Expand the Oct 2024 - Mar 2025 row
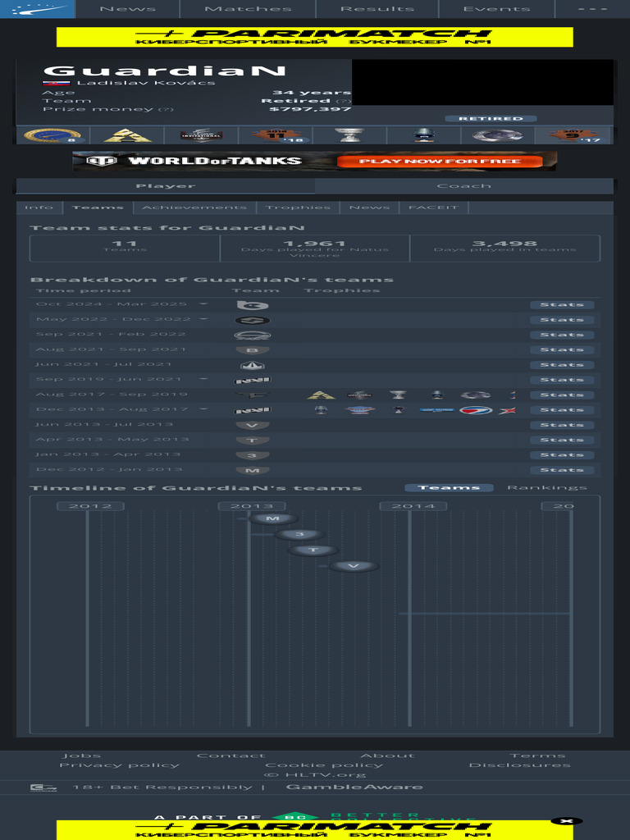The image size is (630, 840). 203,304
